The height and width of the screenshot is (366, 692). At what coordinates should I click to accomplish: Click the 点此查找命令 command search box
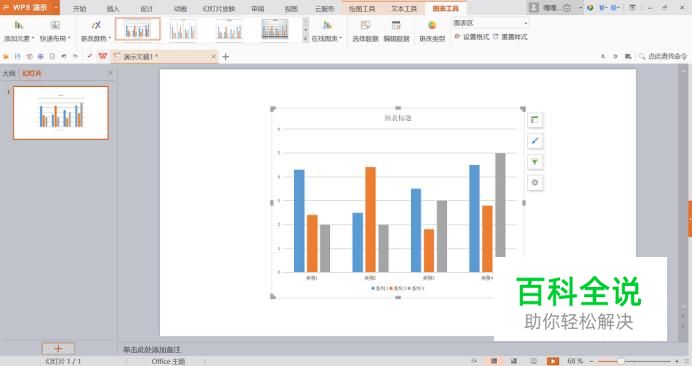click(x=663, y=56)
